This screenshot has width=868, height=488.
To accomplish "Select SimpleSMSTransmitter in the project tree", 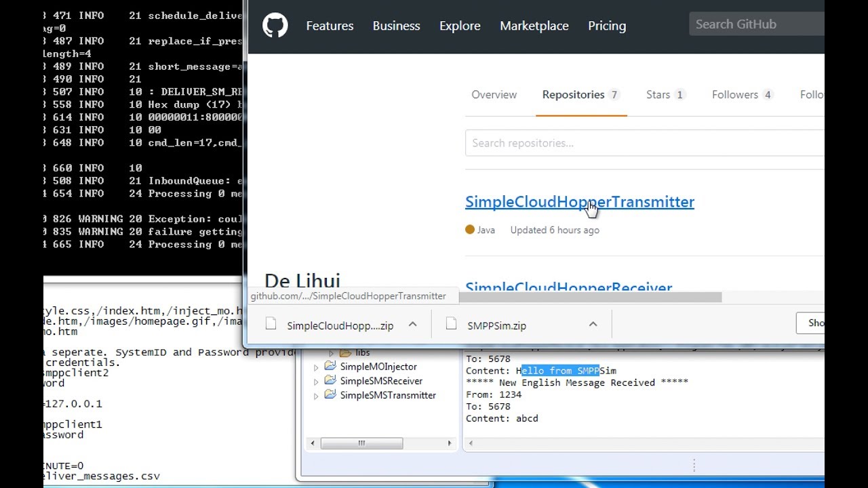I will click(388, 395).
